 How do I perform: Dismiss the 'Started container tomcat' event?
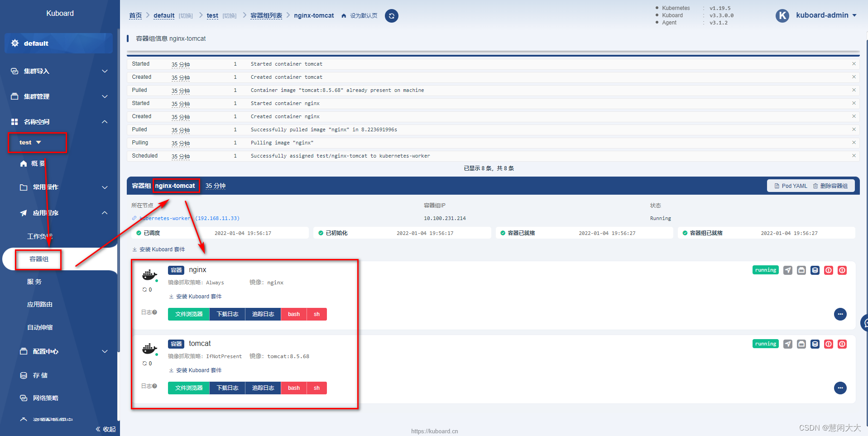point(854,64)
